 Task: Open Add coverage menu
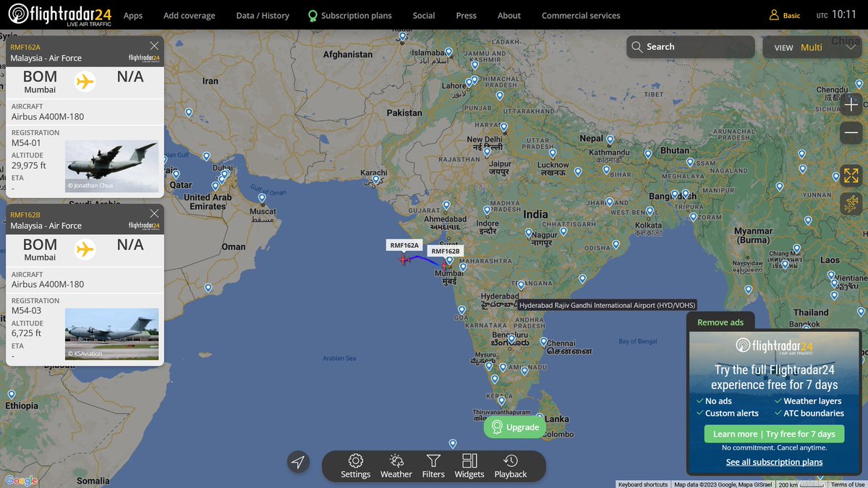coord(190,15)
